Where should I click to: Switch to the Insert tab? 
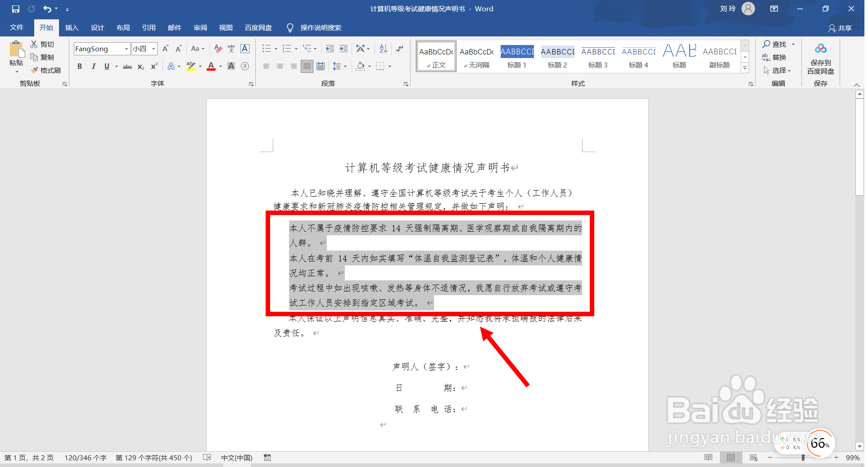pos(72,27)
